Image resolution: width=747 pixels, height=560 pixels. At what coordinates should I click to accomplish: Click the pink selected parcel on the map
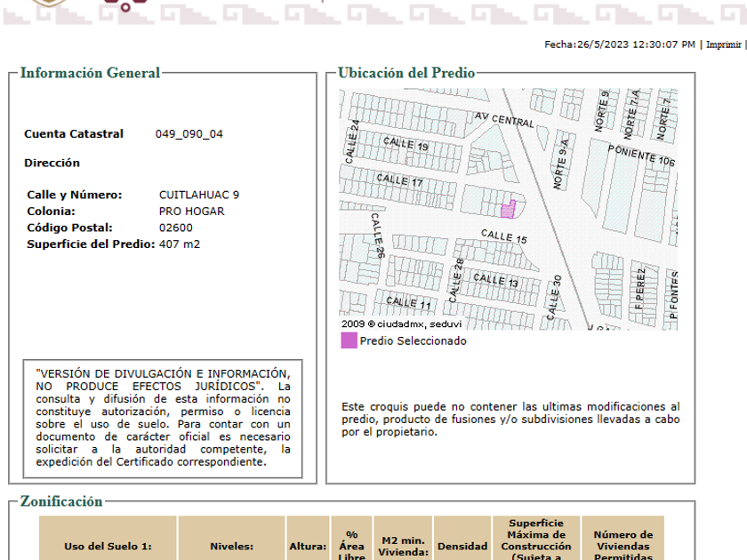[509, 209]
